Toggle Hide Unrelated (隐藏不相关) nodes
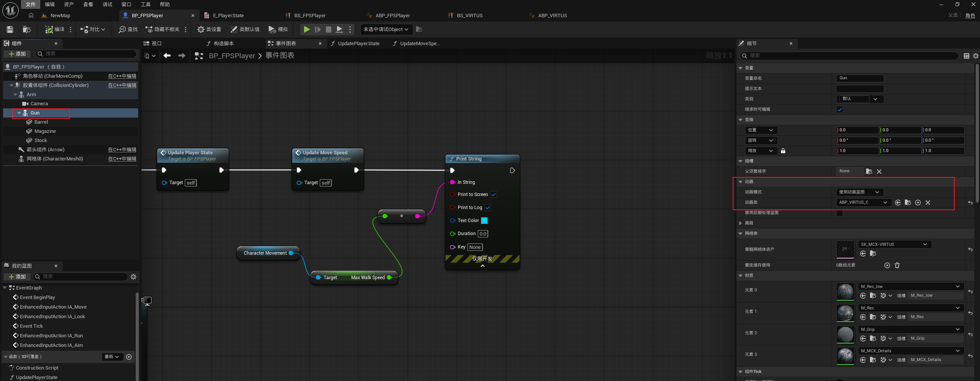980x381 pixels. tap(162, 29)
